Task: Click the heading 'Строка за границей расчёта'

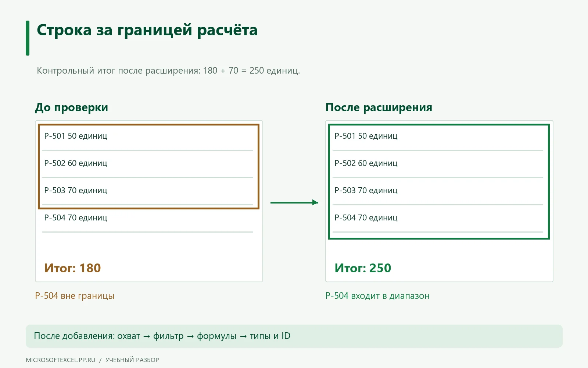Action: 147,30
